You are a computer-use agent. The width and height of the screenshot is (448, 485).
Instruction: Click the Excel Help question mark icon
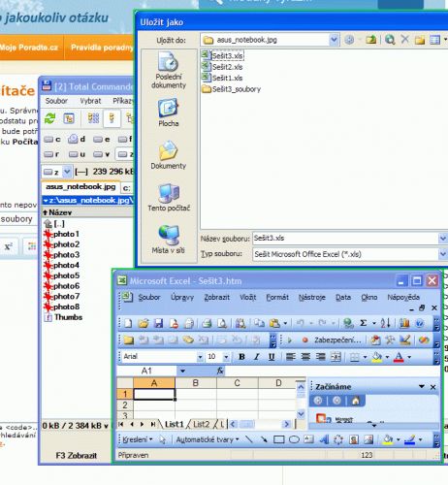tap(420, 323)
